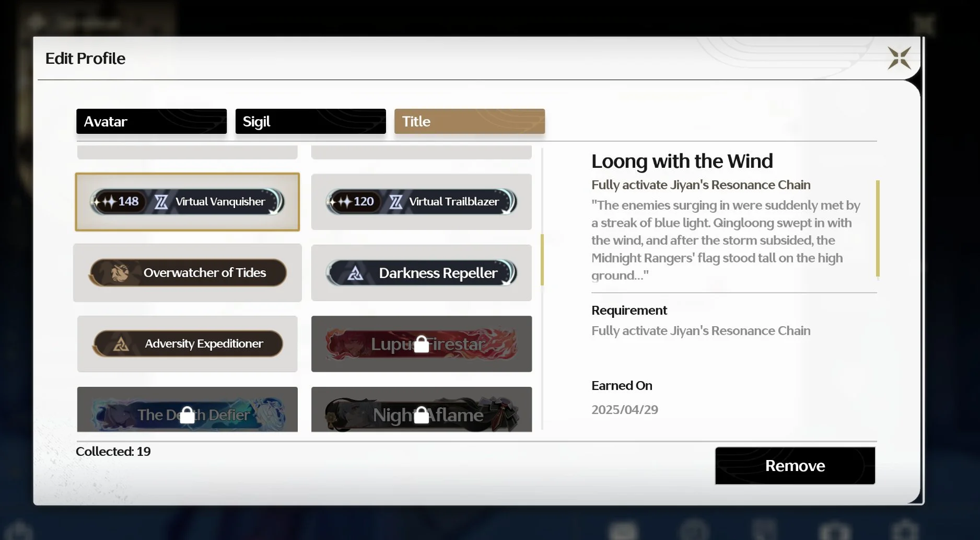Select the Virtual Vanquisher title
Viewport: 980px width, 540px height.
coord(187,202)
